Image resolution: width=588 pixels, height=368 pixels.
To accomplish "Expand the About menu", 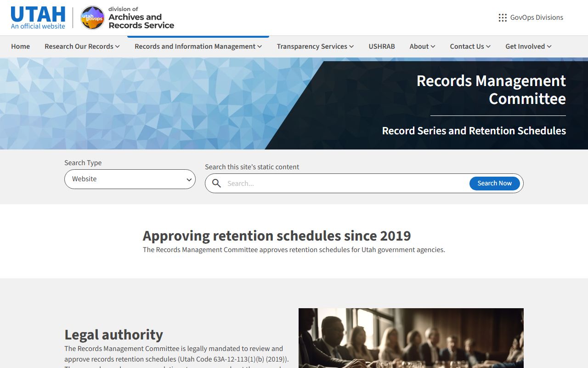I will pos(422,46).
